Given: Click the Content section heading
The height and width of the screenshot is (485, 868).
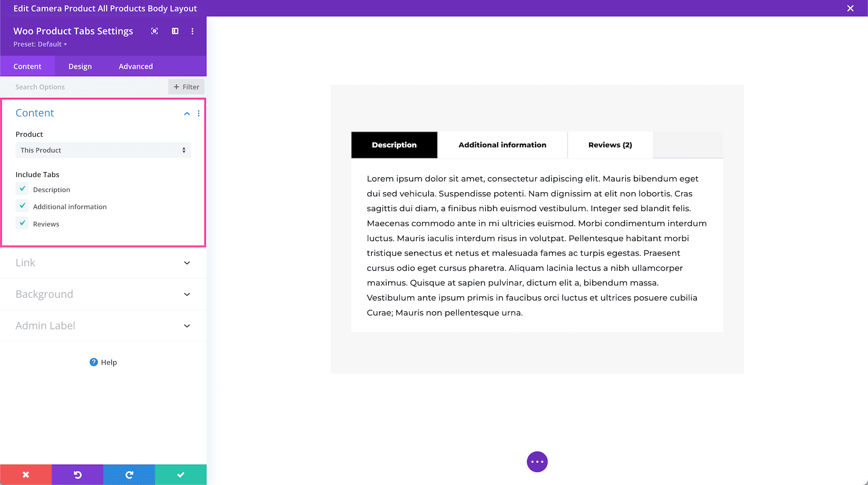Looking at the screenshot, I should point(35,113).
